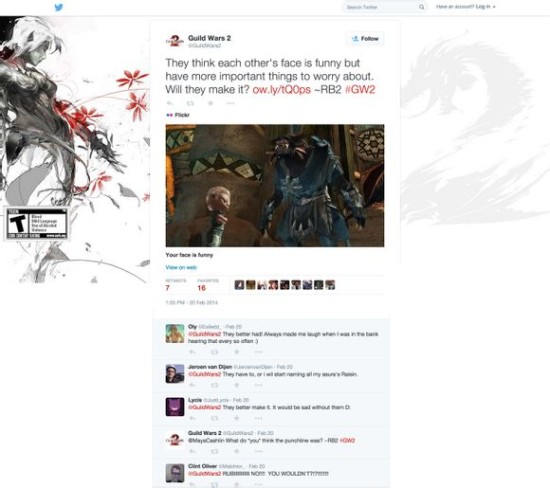Image resolution: width=550 pixels, height=488 pixels.
Task: Reply to Lycis's comment
Action: (192, 418)
